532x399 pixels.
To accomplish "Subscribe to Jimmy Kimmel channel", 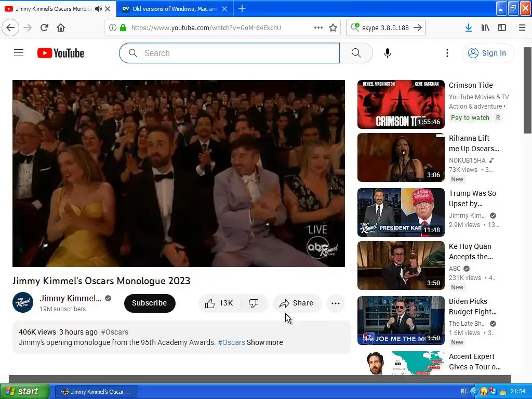I will [150, 303].
